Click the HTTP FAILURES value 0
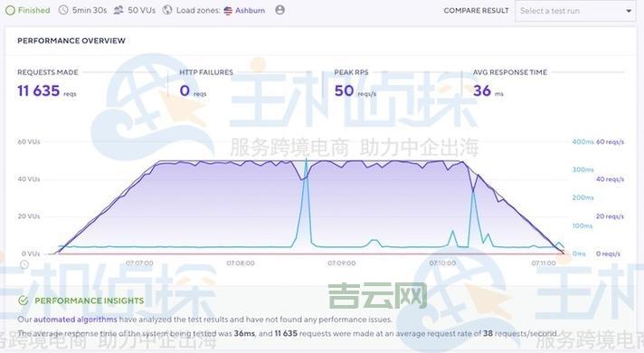644x353 pixels. tap(185, 91)
